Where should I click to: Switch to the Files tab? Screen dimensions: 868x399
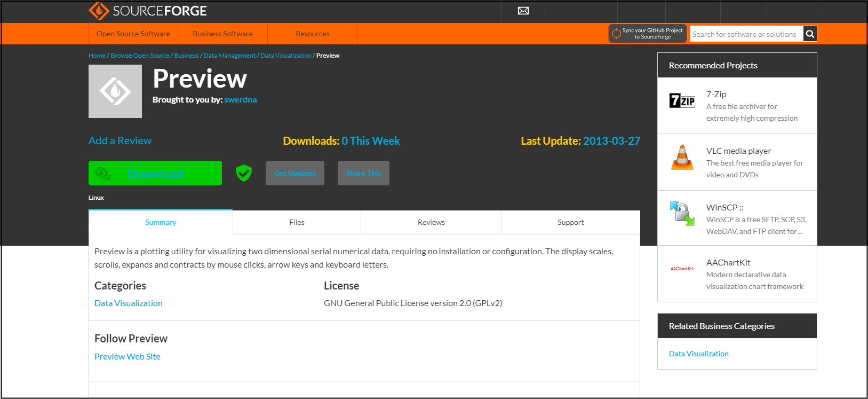(297, 222)
